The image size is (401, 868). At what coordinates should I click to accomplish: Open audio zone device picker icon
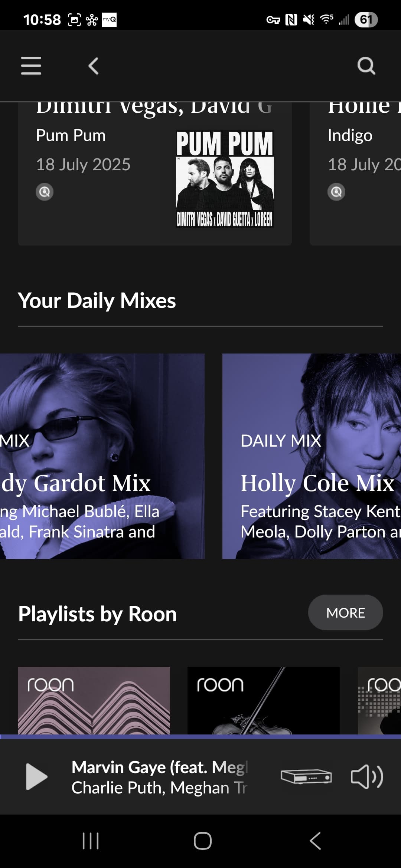pyautogui.click(x=306, y=776)
